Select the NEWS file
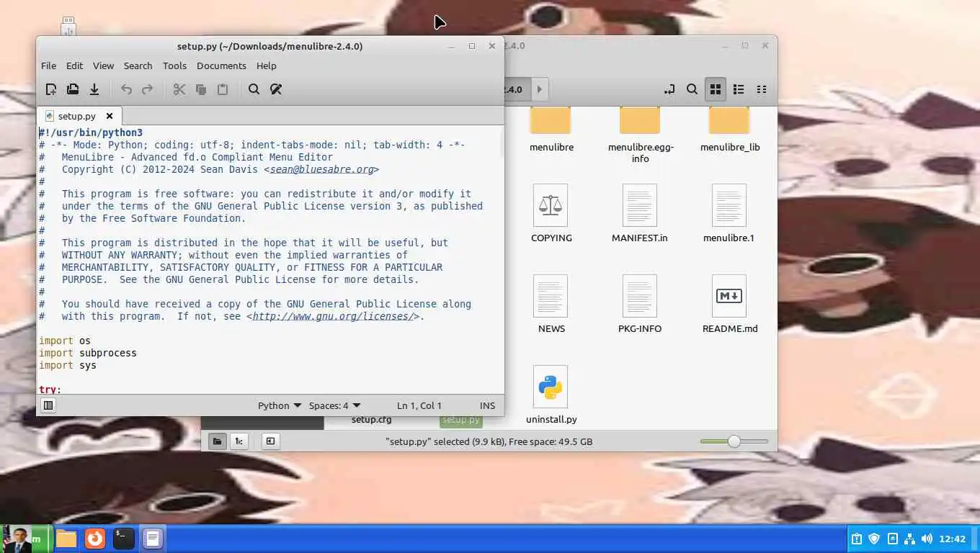The image size is (980, 553). pos(551,304)
